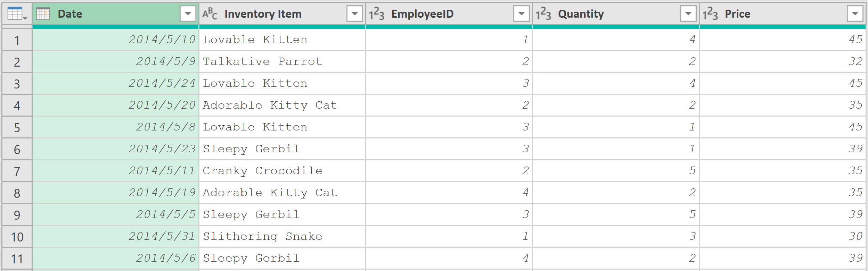
Task: Click the date cell 2014/5/31
Action: point(115,236)
